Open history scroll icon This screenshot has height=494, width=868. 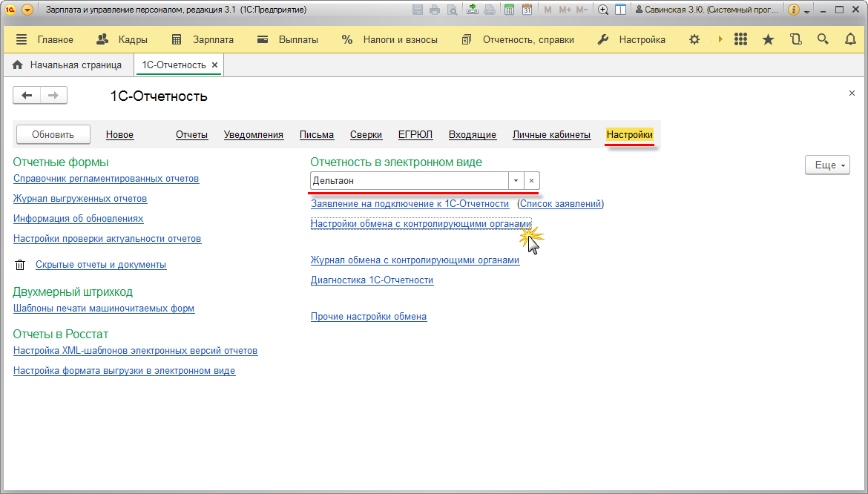click(796, 39)
